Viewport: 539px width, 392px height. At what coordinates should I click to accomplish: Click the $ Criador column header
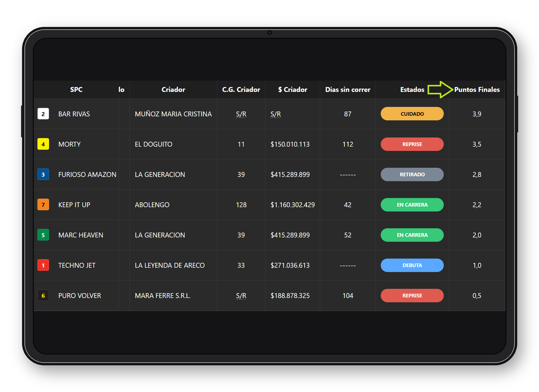tap(292, 90)
